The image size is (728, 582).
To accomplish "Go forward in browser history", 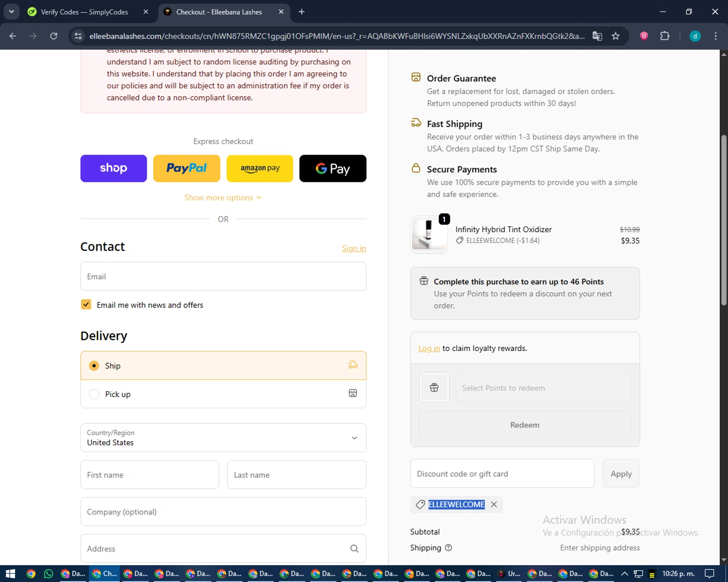I will pos(33,36).
